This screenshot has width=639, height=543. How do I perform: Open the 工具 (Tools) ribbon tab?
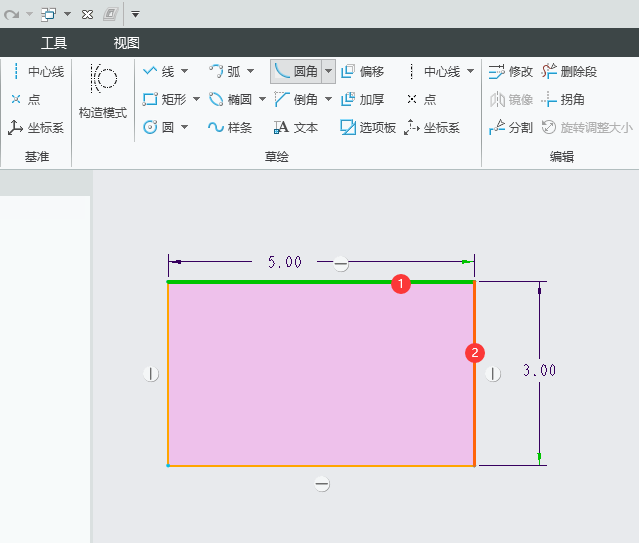[54, 43]
